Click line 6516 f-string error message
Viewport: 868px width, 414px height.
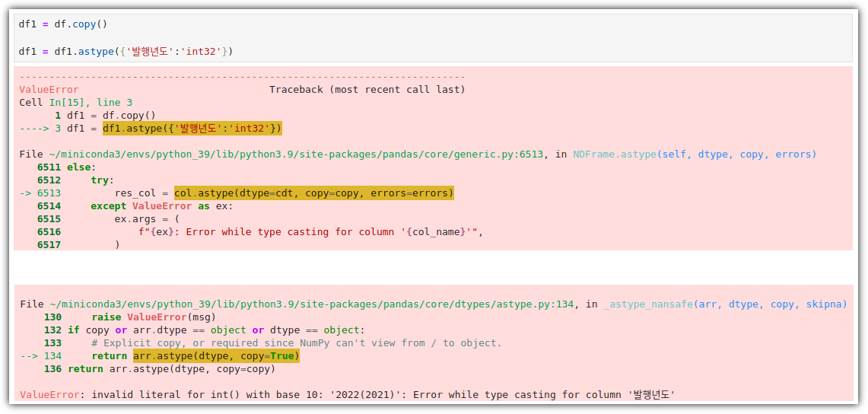(311, 232)
